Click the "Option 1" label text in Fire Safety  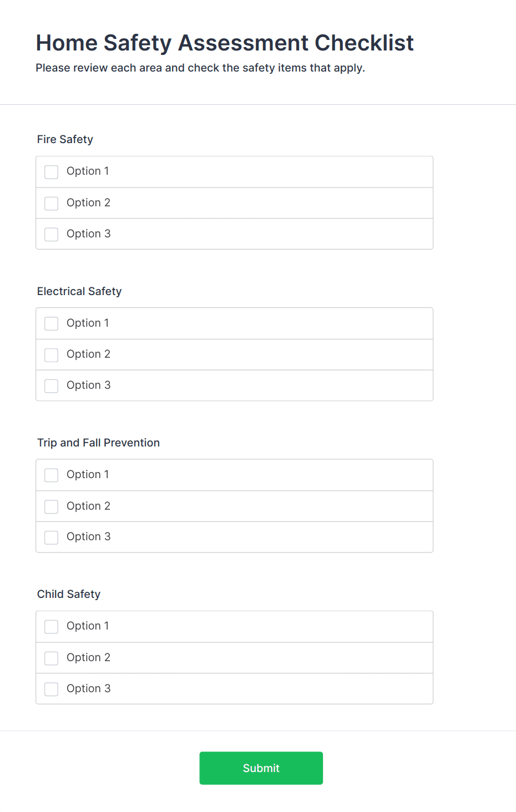[x=88, y=171]
